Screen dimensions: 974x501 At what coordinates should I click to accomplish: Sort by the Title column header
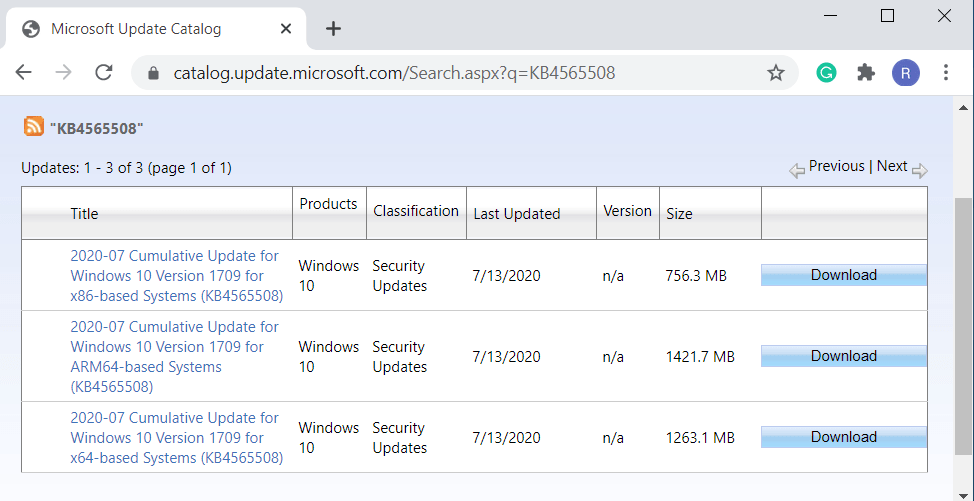(x=84, y=214)
